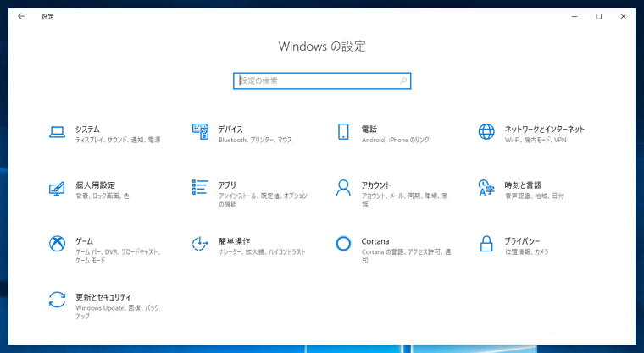Open the 更新とセキュリティ sync arrows icon
This screenshot has width=644, height=353.
57,300
